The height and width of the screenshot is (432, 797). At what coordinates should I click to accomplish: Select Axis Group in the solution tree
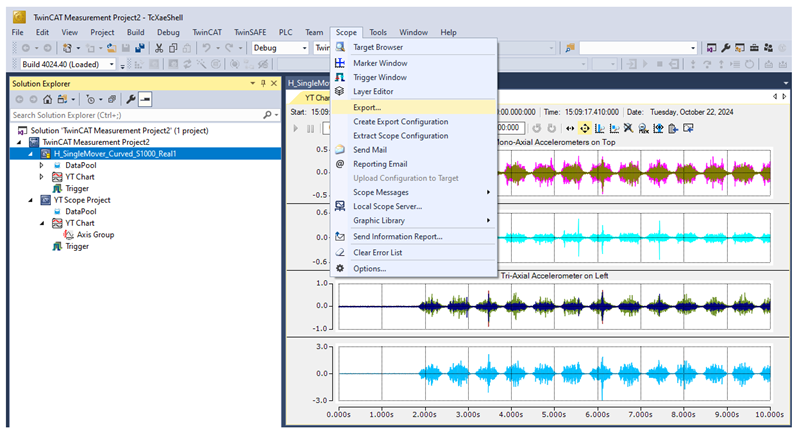click(x=97, y=234)
